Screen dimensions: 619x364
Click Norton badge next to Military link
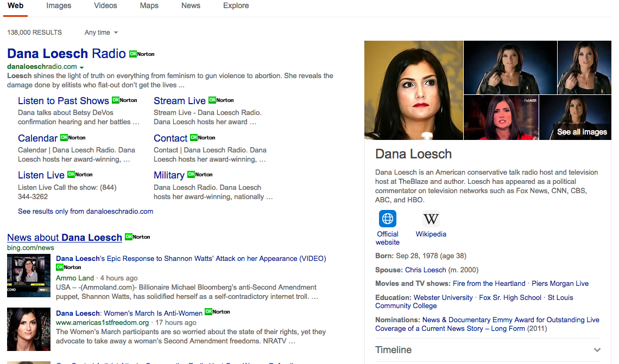200,174
